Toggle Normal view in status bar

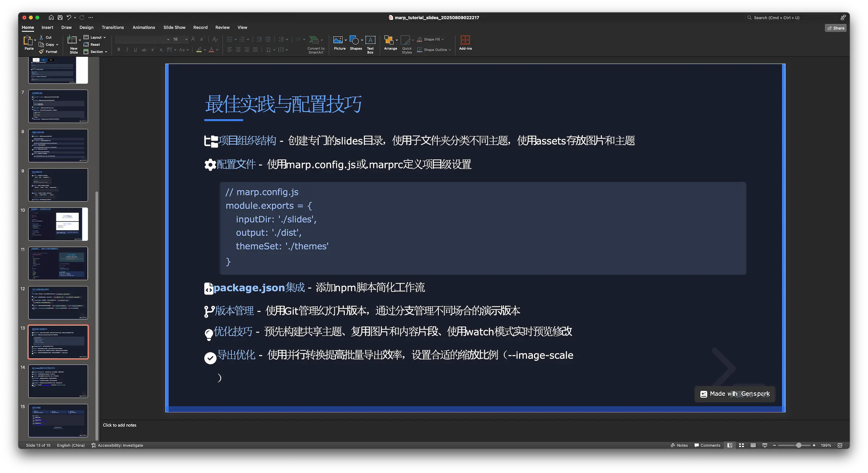point(730,445)
